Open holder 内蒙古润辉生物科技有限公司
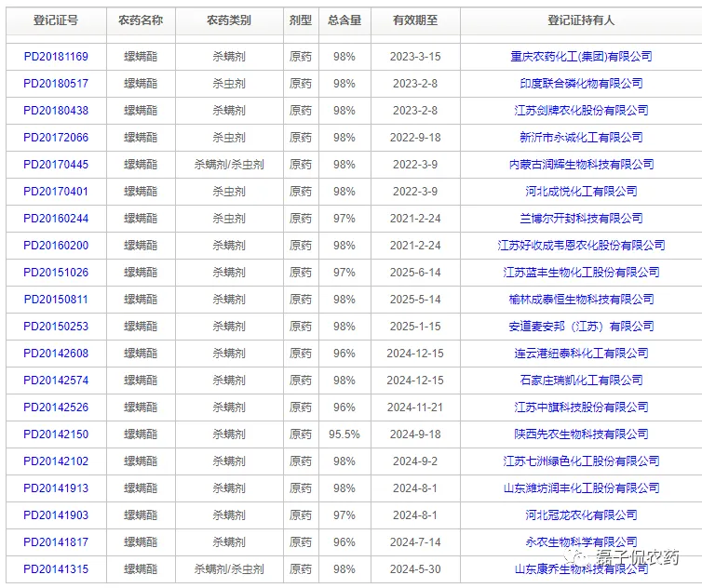Image resolution: width=702 pixels, height=588 pixels. pyautogui.click(x=581, y=165)
